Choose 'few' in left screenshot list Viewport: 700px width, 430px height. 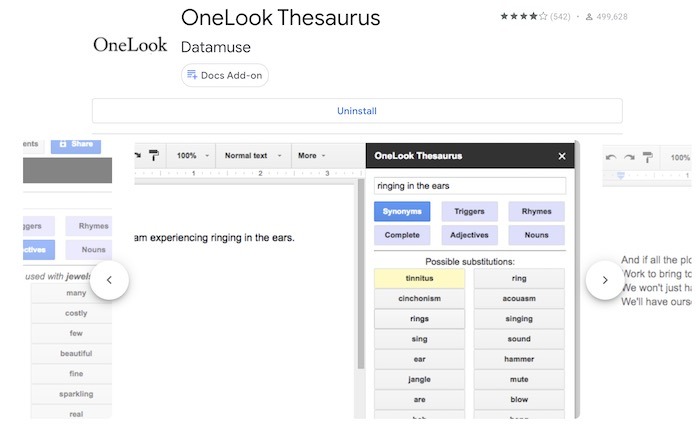tap(71, 333)
